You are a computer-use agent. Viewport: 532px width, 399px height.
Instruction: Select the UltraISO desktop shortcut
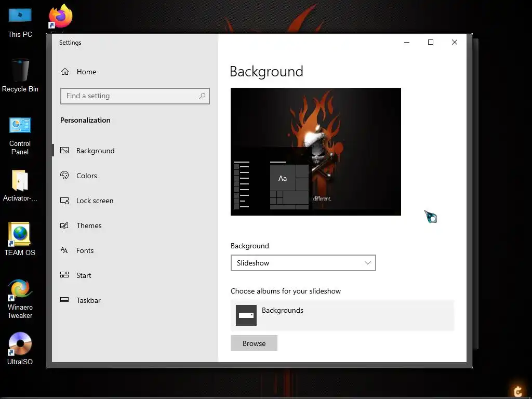[20, 348]
